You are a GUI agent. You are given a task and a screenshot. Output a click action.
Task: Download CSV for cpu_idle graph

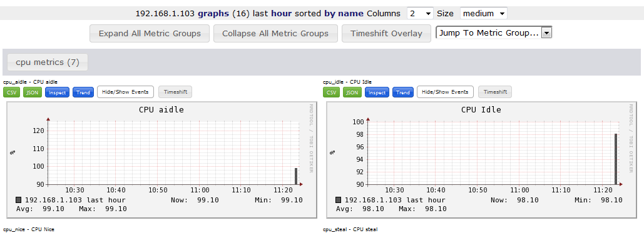pos(332,92)
